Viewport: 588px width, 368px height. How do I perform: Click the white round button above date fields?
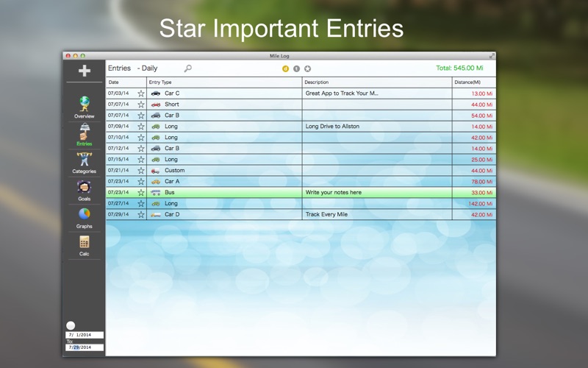[x=71, y=325]
